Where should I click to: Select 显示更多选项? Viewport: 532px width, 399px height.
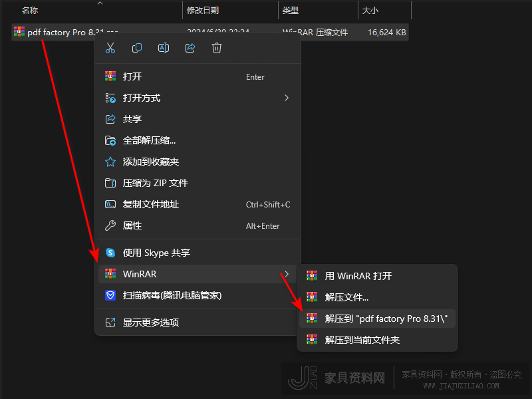click(198, 323)
